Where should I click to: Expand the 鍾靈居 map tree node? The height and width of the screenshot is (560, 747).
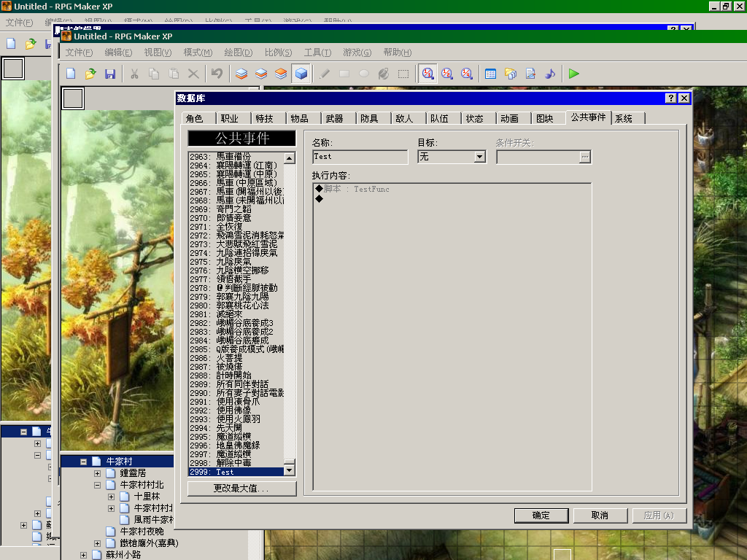pyautogui.click(x=97, y=473)
